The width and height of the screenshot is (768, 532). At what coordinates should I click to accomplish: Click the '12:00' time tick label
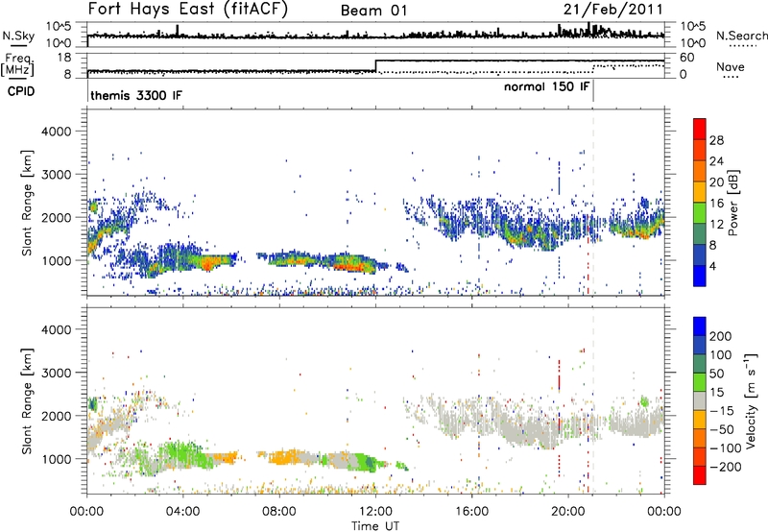tap(375, 512)
